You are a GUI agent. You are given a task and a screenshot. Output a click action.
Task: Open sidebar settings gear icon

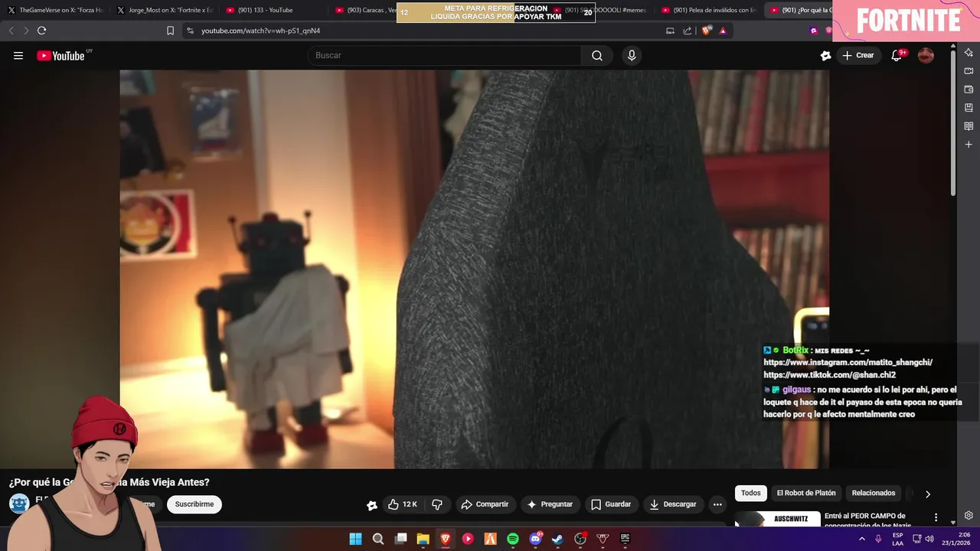969,516
